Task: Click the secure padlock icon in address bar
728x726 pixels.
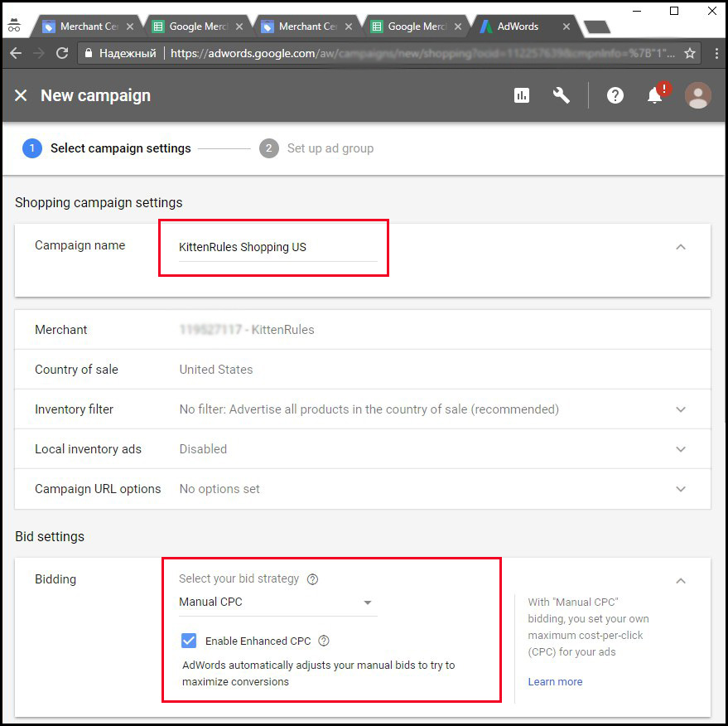Action: click(89, 53)
